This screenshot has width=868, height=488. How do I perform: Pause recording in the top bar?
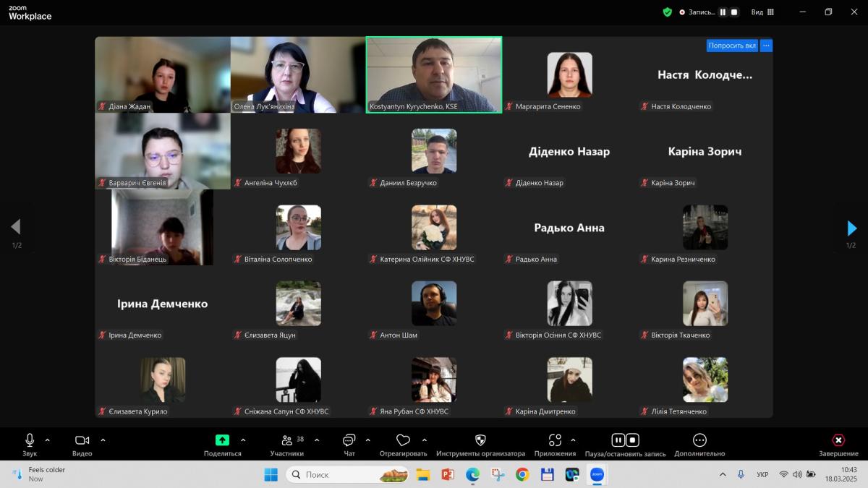point(722,12)
